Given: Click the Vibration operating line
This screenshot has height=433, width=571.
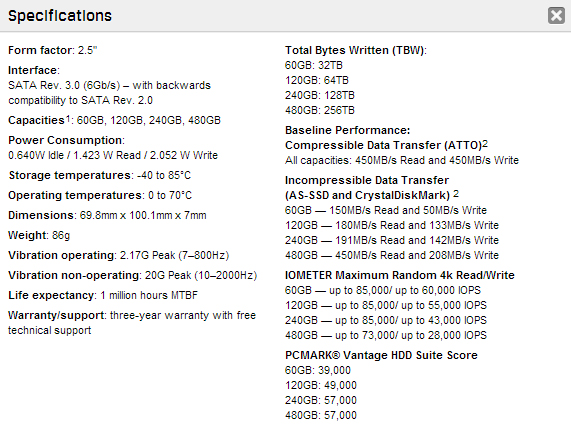Looking at the screenshot, I should (118, 255).
